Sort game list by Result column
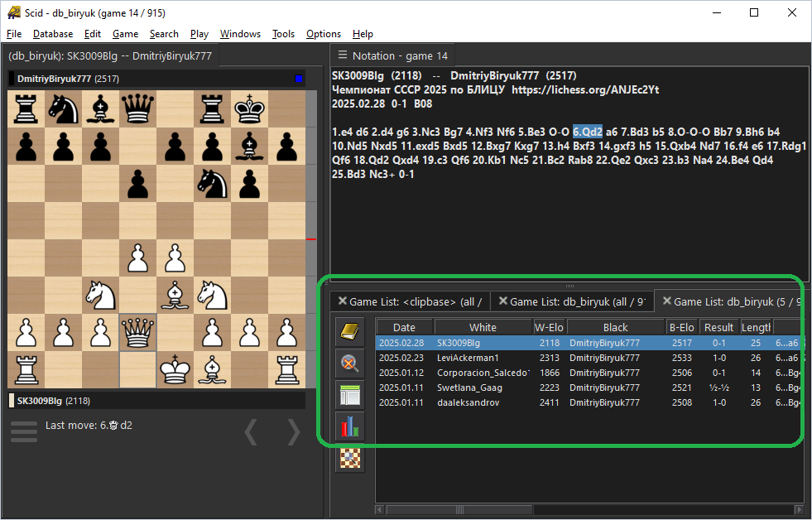 (718, 327)
